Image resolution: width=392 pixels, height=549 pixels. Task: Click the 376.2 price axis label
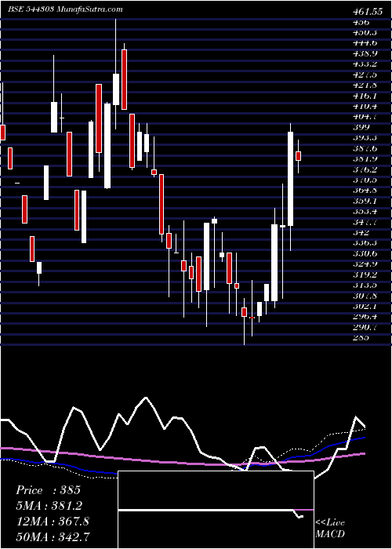click(x=365, y=169)
